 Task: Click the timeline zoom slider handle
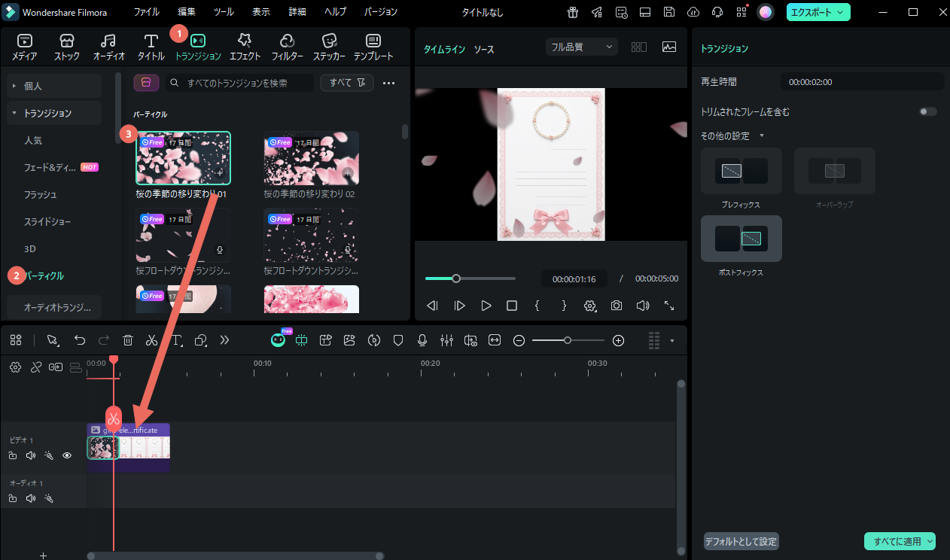[x=568, y=340]
